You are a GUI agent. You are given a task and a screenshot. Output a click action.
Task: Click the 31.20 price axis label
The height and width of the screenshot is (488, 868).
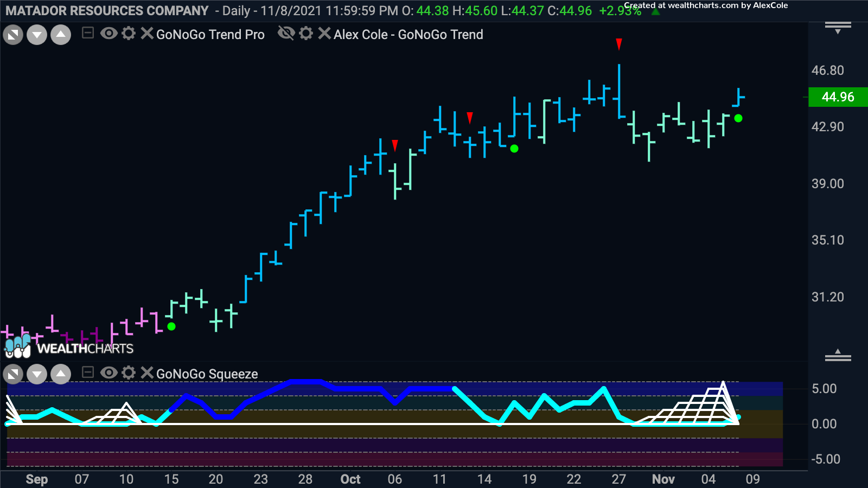[828, 297]
